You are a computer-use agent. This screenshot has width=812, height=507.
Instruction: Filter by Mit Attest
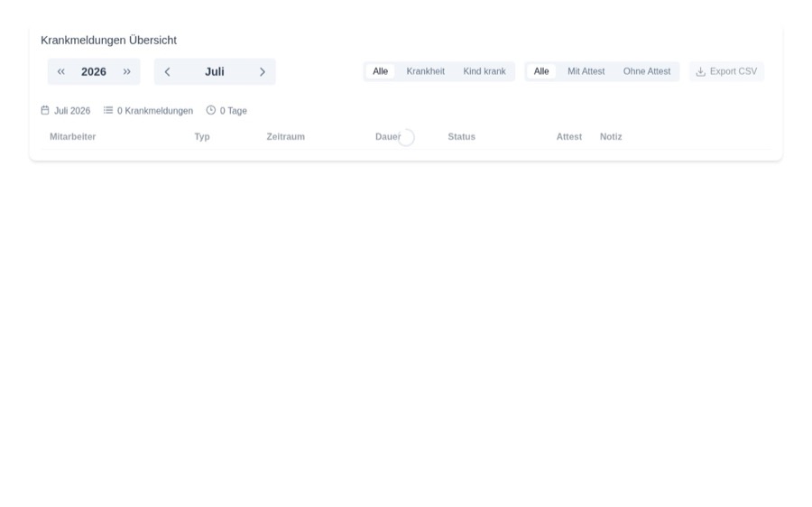pos(586,71)
